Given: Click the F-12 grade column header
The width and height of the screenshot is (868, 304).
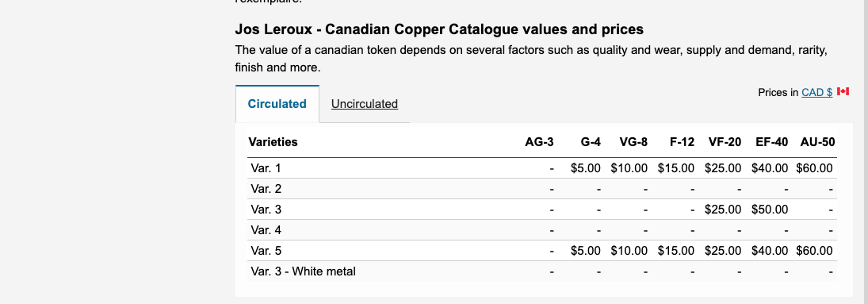Looking at the screenshot, I should [x=682, y=142].
